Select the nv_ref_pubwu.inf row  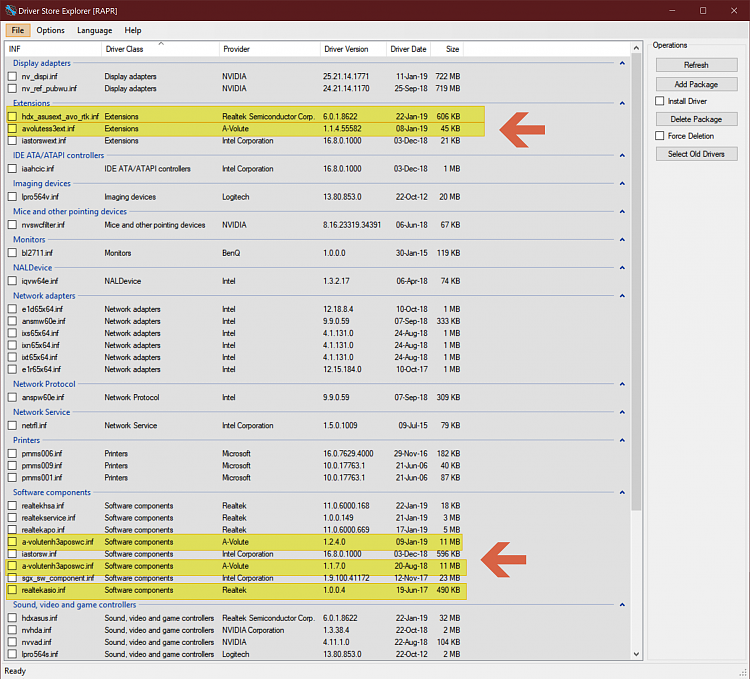234,88
